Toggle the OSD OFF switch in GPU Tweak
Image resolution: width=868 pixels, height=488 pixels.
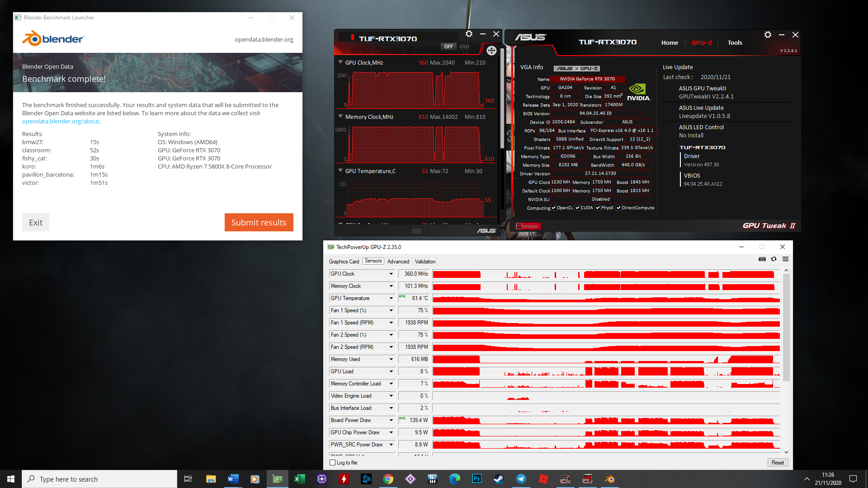point(448,47)
